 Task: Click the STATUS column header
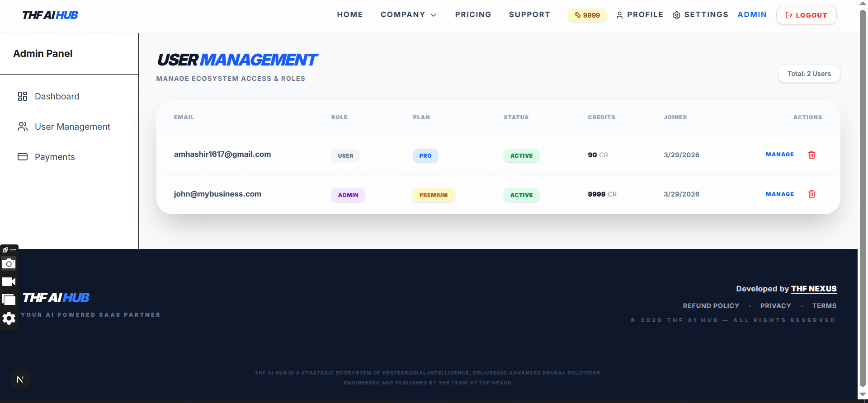[516, 117]
